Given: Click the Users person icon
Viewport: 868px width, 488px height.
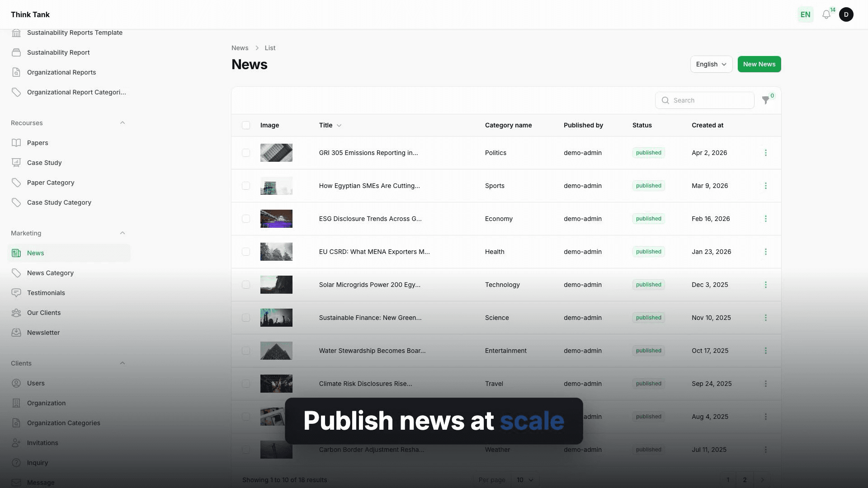Looking at the screenshot, I should (16, 383).
